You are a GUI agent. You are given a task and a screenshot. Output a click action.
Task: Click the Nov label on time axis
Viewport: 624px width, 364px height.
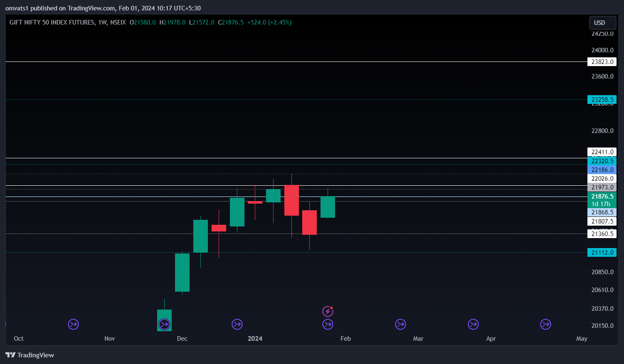point(110,339)
